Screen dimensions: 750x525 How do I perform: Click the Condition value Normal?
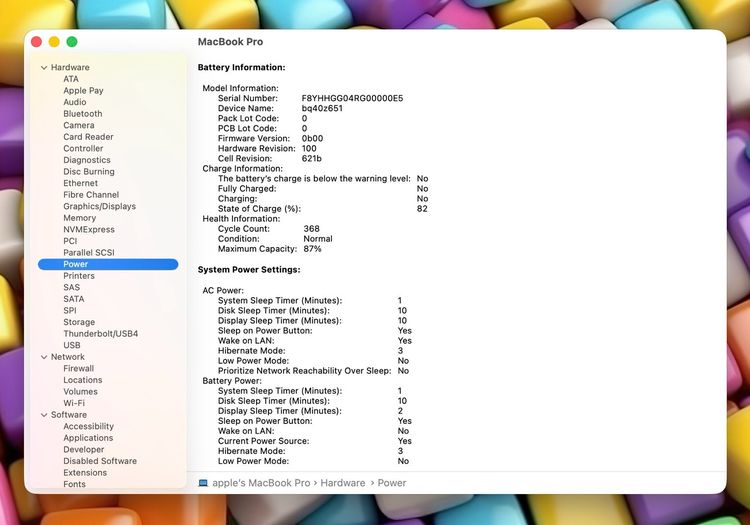(x=318, y=239)
